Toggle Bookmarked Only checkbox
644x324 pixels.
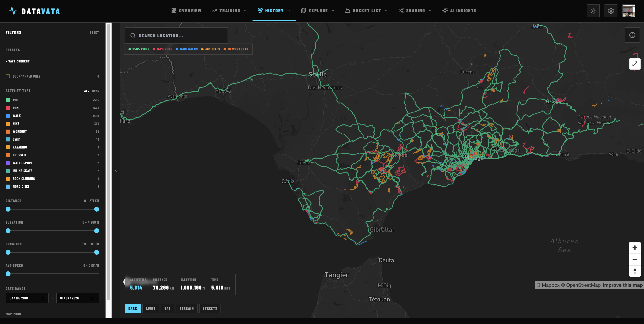[8, 76]
